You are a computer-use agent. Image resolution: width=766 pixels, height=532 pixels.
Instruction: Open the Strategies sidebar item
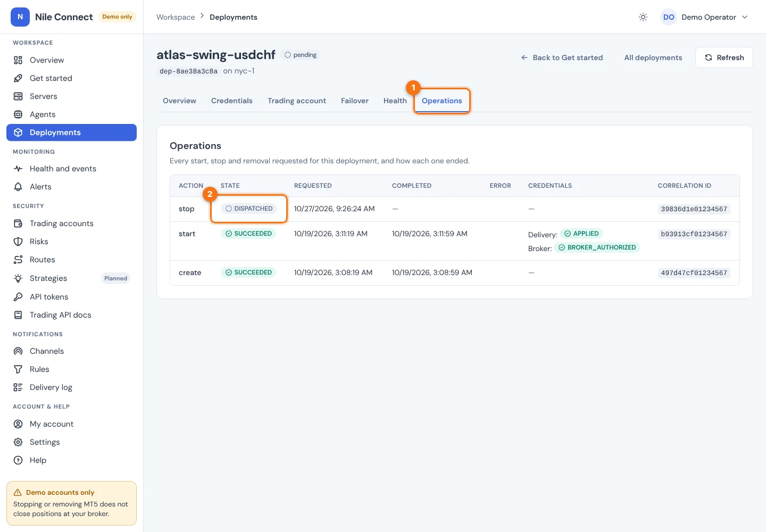(71, 278)
